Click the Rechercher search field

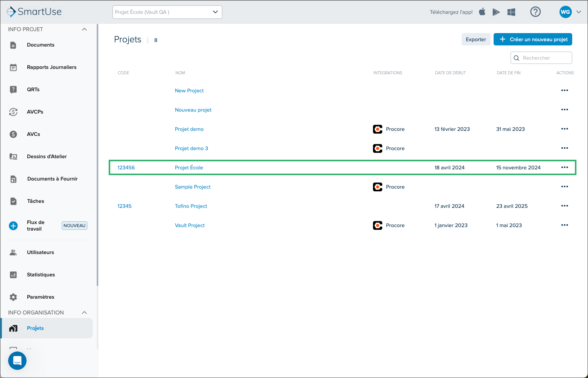click(541, 58)
